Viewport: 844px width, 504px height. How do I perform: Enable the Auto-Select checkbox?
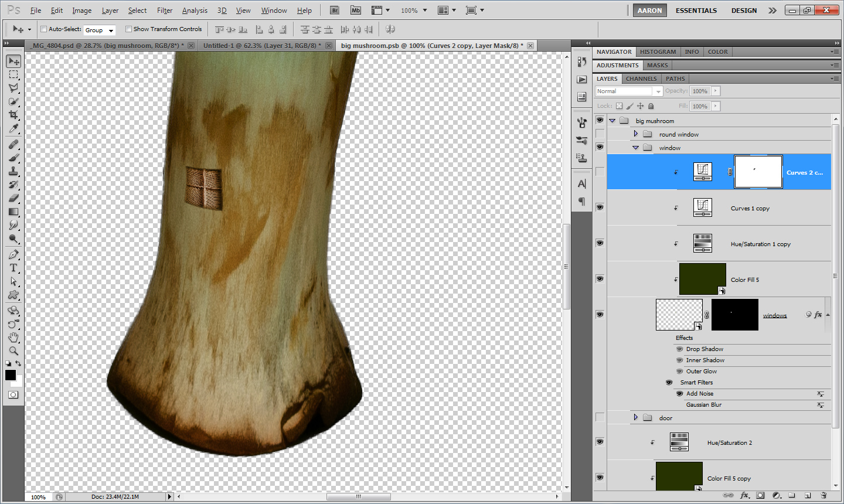click(44, 29)
